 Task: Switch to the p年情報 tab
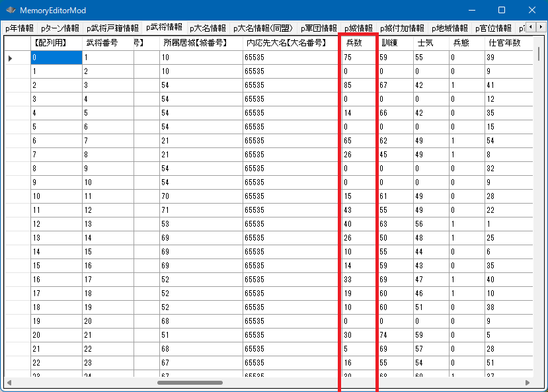[x=19, y=28]
